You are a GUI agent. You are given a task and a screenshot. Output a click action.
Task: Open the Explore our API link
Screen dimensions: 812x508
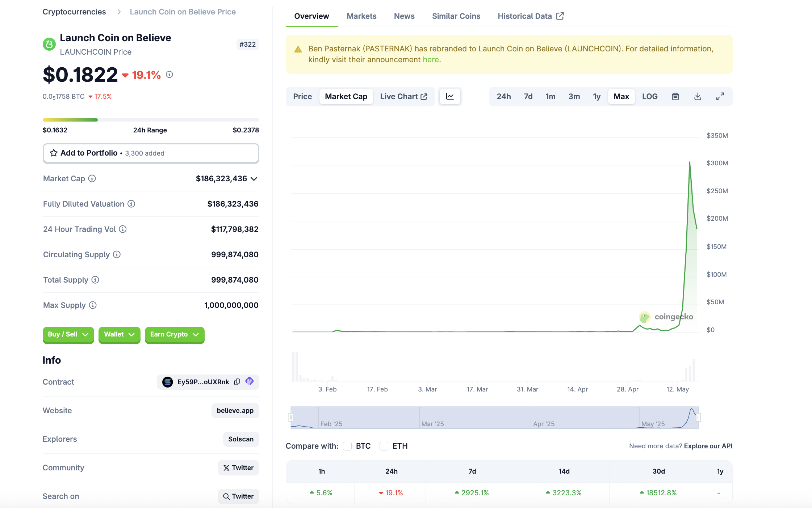pos(708,446)
